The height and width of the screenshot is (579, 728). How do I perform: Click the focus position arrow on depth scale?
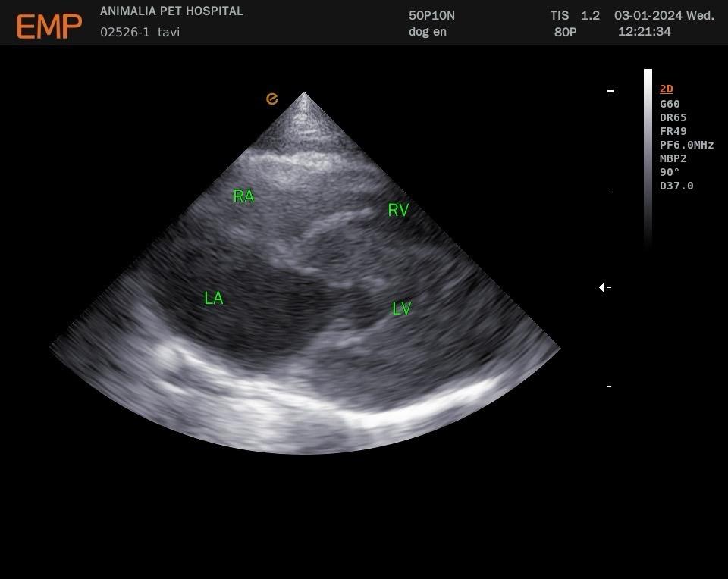click(601, 288)
